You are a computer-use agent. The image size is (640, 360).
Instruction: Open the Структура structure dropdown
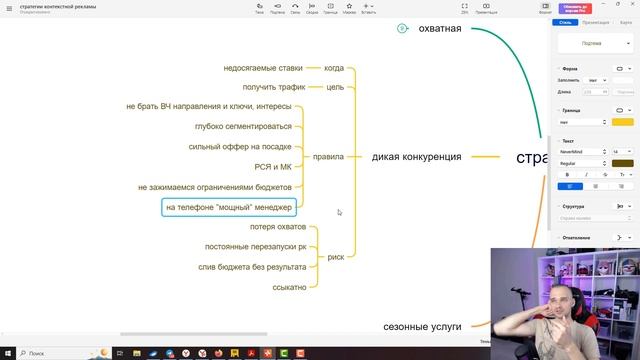point(623,207)
